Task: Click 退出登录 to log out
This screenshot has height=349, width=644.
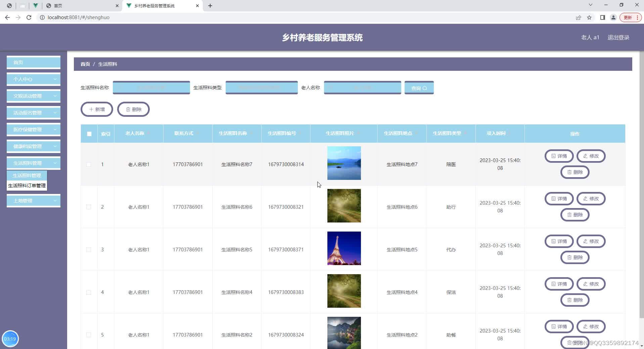Action: [618, 38]
